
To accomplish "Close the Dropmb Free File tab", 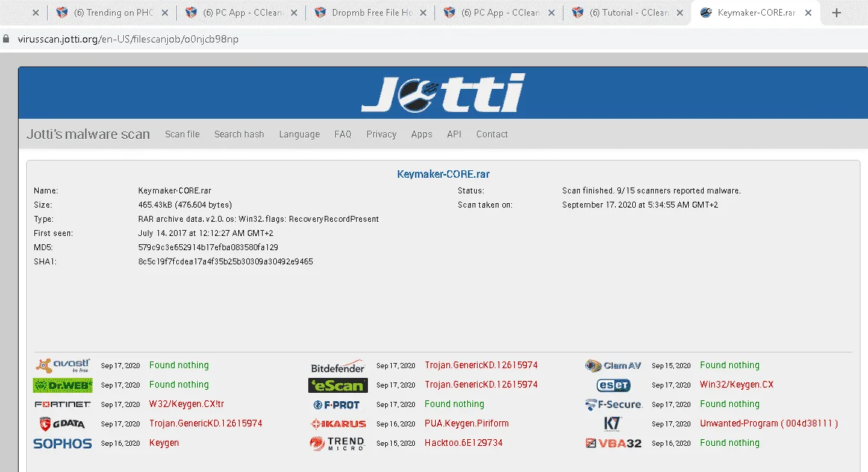I will 423,12.
